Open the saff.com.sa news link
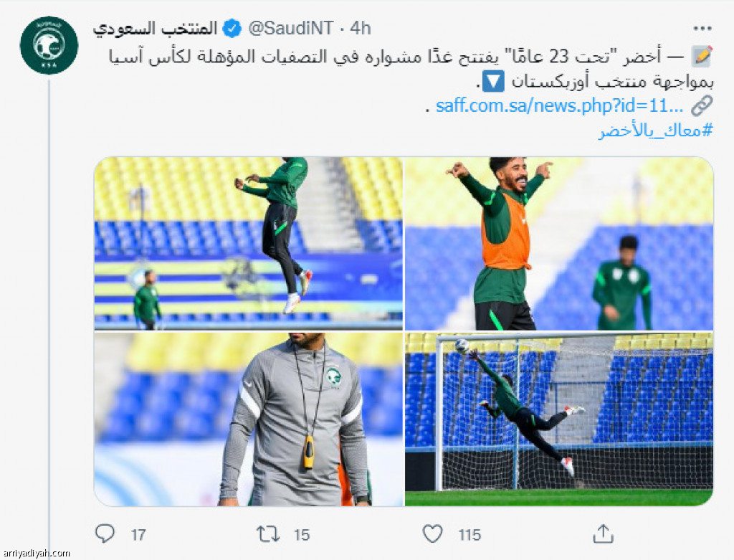Image resolution: width=734 pixels, height=560 pixels. pos(559,106)
